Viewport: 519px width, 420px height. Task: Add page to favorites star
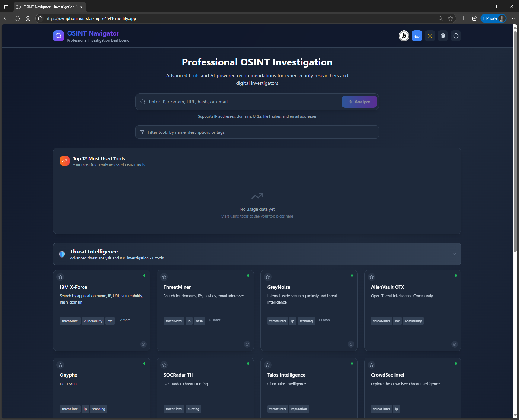tap(451, 18)
